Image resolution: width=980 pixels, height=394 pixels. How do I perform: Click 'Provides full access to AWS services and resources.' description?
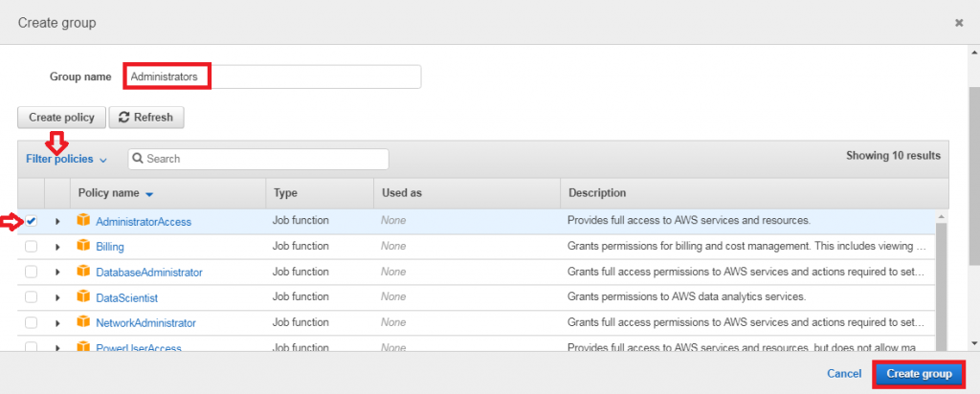pyautogui.click(x=689, y=220)
